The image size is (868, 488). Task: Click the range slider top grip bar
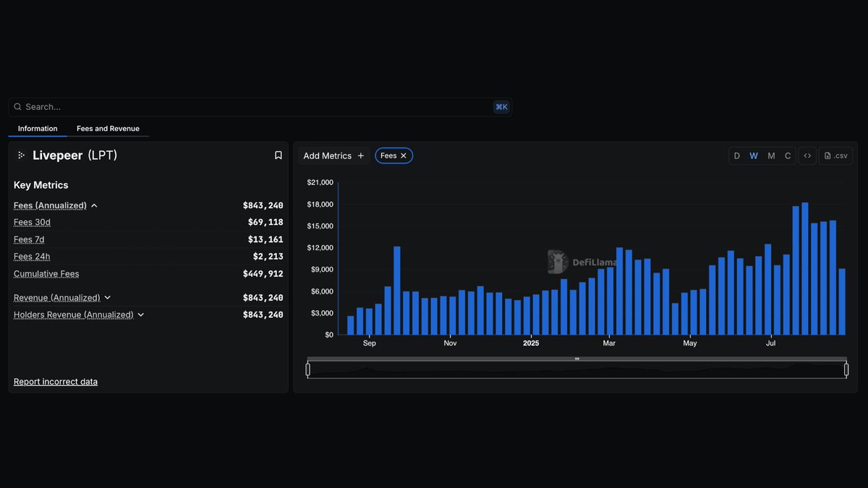(577, 359)
